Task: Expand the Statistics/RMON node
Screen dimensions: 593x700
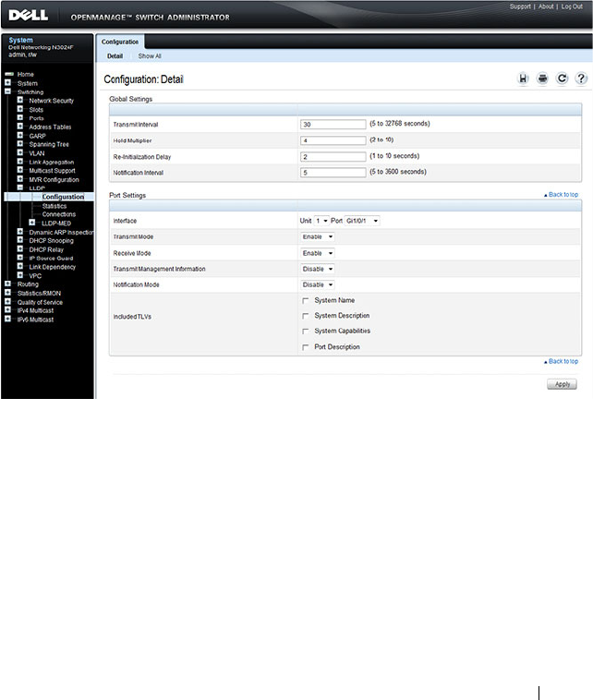Action: tap(7, 293)
